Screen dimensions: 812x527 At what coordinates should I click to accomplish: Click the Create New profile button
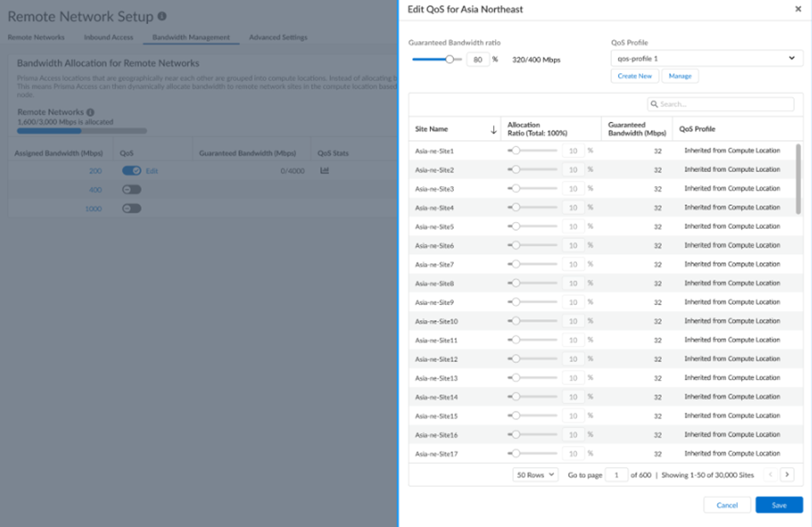(x=634, y=76)
